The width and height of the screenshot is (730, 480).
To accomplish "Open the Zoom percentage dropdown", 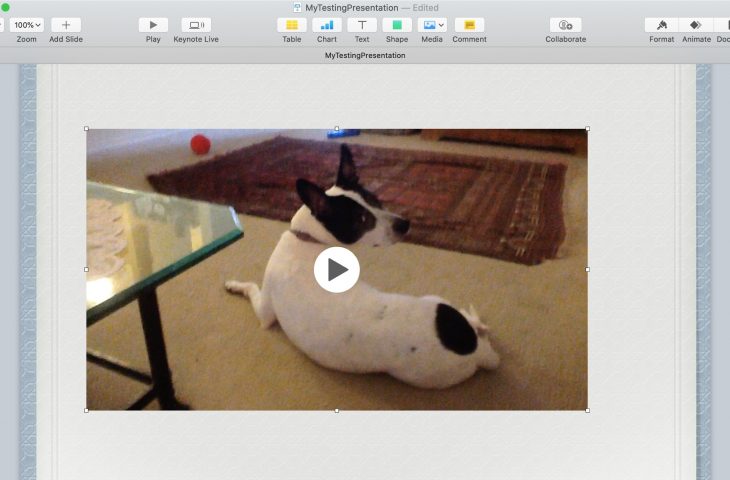I will 26,25.
